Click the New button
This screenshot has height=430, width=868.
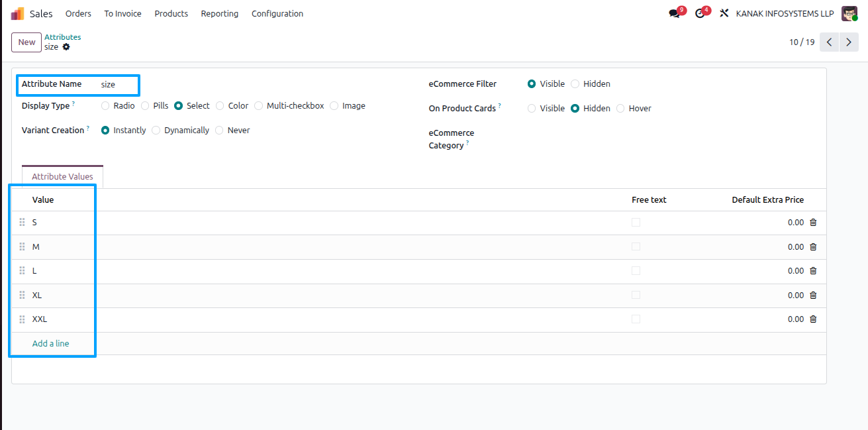pyautogui.click(x=26, y=42)
